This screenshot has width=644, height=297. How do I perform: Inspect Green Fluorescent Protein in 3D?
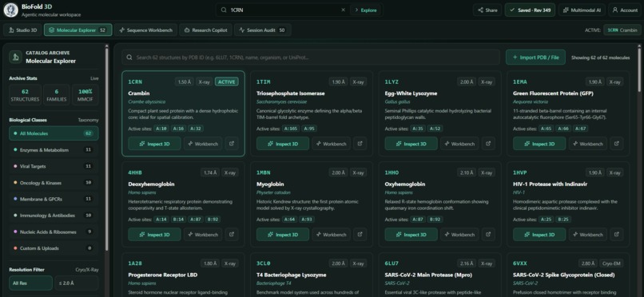[539, 144]
